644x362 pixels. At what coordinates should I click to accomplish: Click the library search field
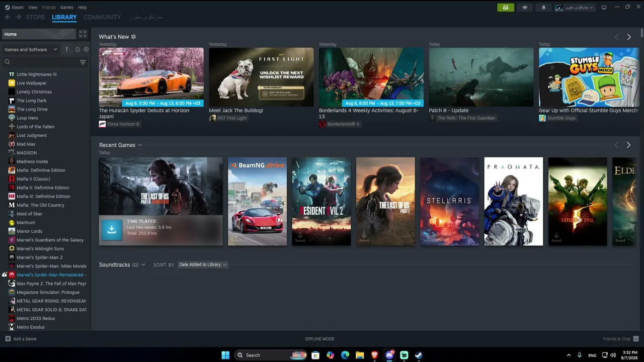tap(40, 62)
